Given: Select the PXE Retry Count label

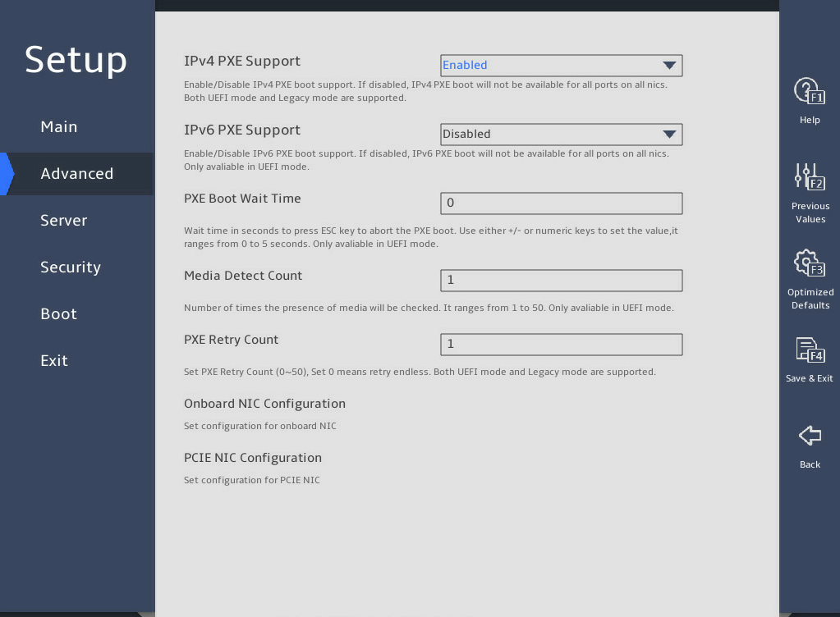Looking at the screenshot, I should [x=231, y=340].
